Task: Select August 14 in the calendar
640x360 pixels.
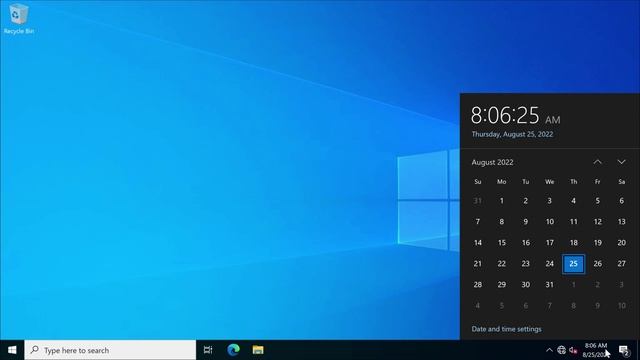Action: (x=478, y=242)
